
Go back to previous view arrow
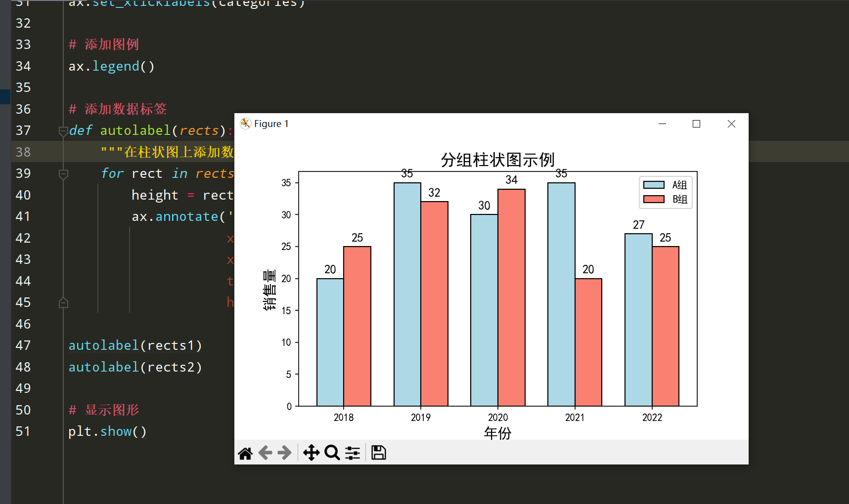pyautogui.click(x=266, y=453)
